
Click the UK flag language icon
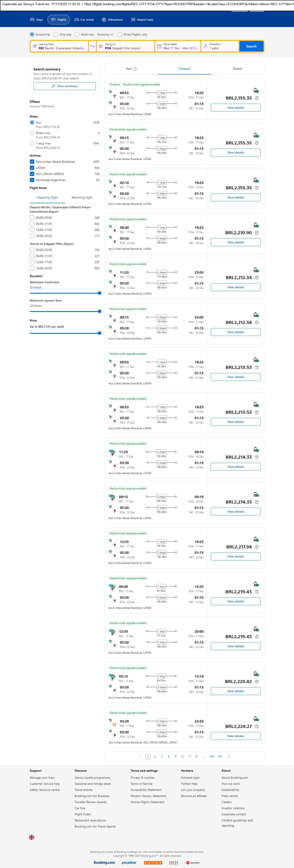pyautogui.click(x=32, y=837)
